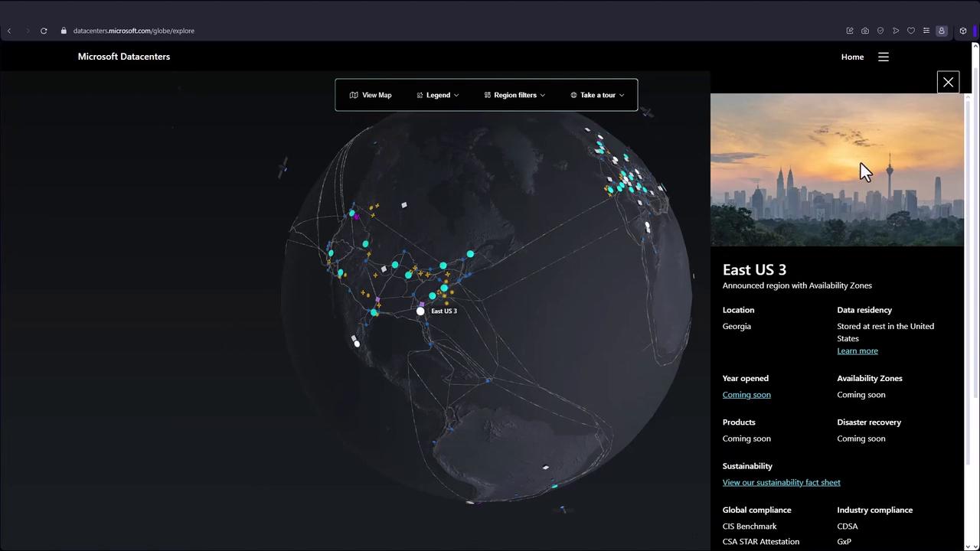980x551 pixels.
Task: Click the browser reload icon
Action: click(x=44, y=31)
